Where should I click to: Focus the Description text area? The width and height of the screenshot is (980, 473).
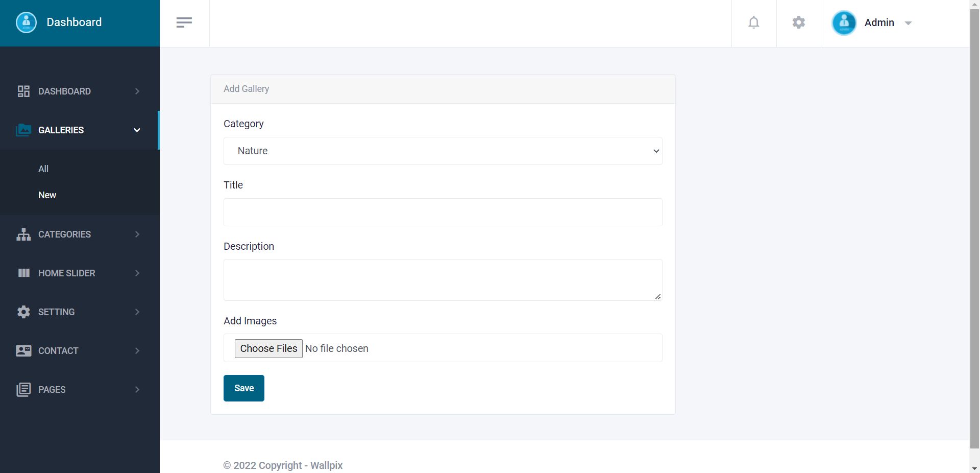pyautogui.click(x=443, y=279)
